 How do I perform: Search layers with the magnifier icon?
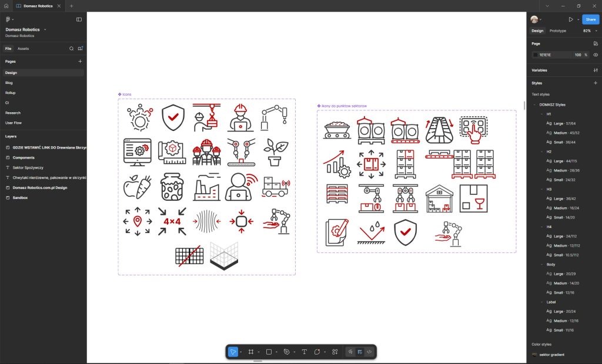coord(72,49)
